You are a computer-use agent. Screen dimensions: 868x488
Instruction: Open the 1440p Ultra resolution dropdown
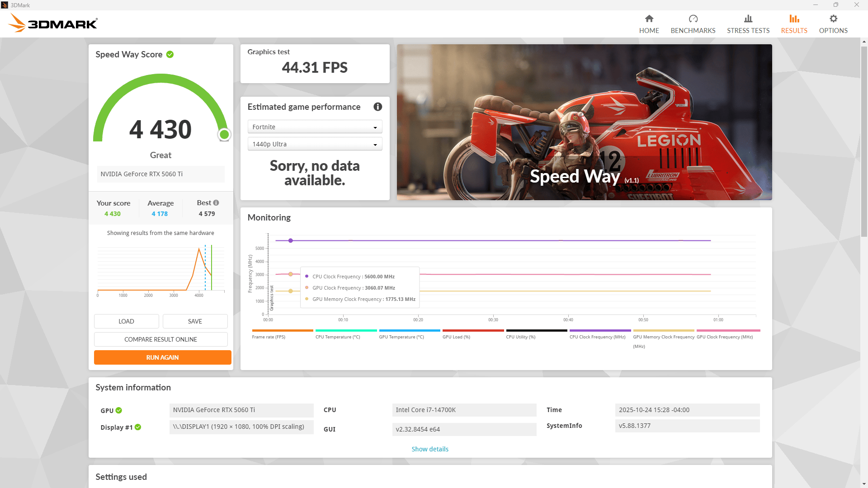click(315, 144)
